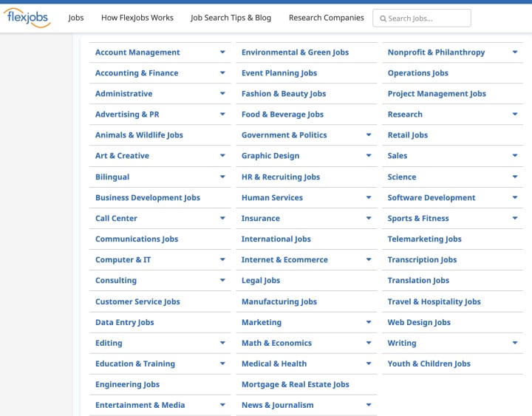The image size is (532, 416).
Task: Open Operations Jobs link
Action: coord(418,73)
